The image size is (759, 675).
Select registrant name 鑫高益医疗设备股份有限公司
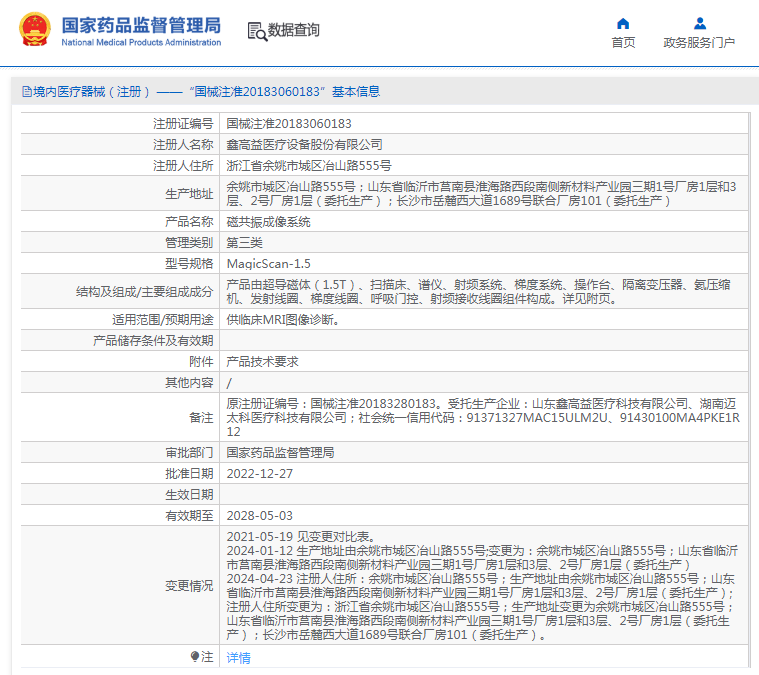point(304,145)
